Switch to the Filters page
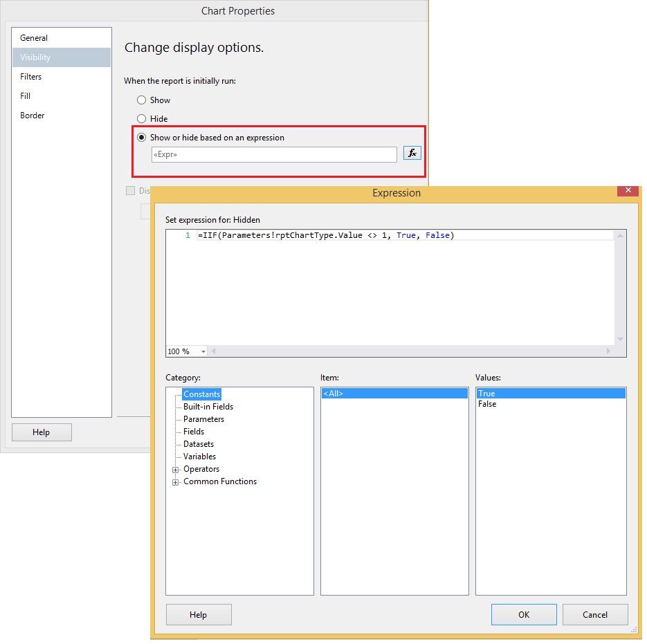647x644 pixels. point(30,76)
